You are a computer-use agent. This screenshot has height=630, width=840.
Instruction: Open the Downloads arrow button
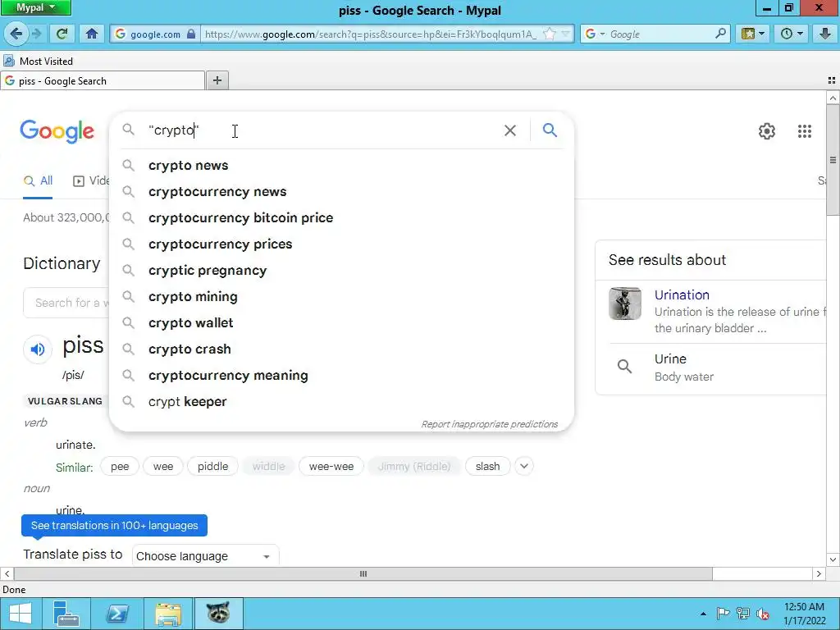click(825, 34)
